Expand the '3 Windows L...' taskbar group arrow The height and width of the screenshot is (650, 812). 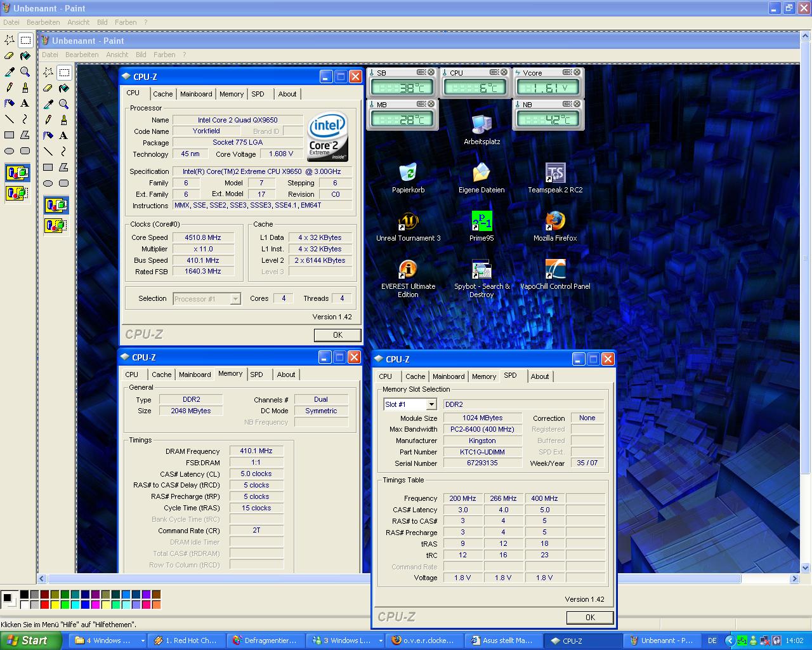380,641
